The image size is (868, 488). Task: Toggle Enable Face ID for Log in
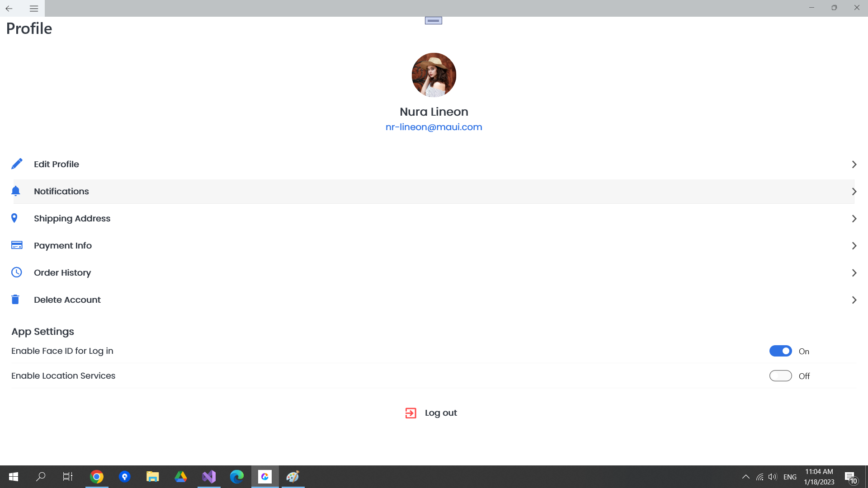coord(781,351)
